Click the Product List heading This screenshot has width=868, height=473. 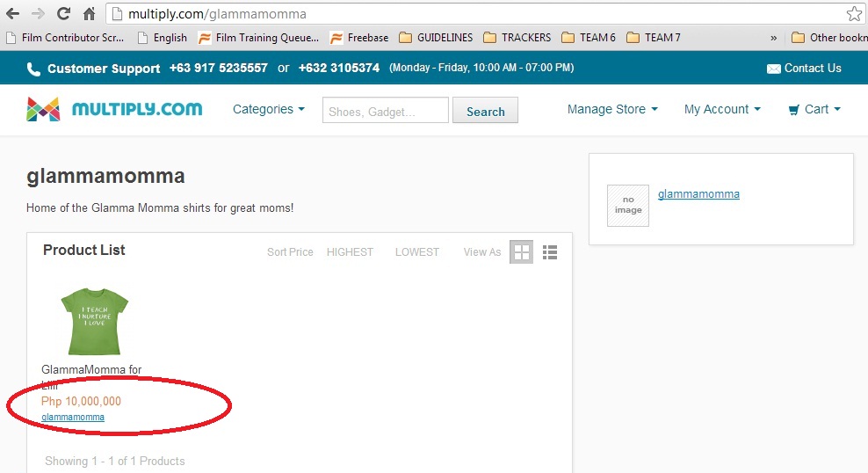84,251
